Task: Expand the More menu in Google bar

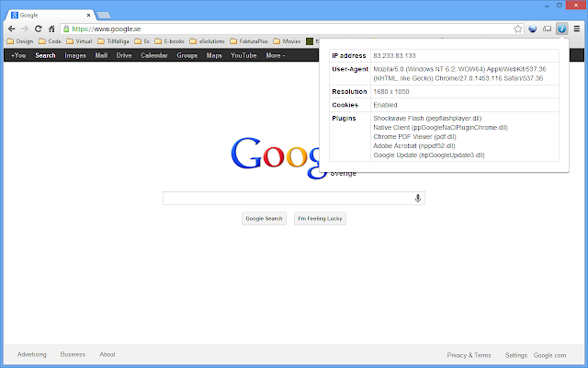Action: point(276,55)
